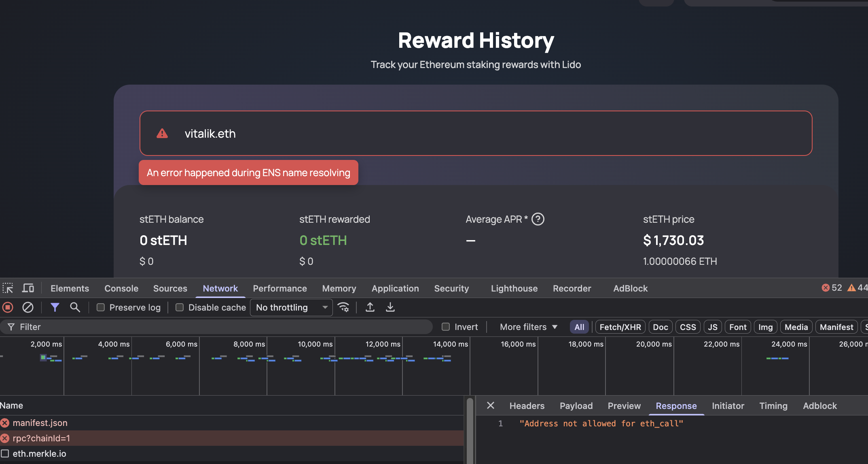Filter requests by CSS type

[x=688, y=327]
